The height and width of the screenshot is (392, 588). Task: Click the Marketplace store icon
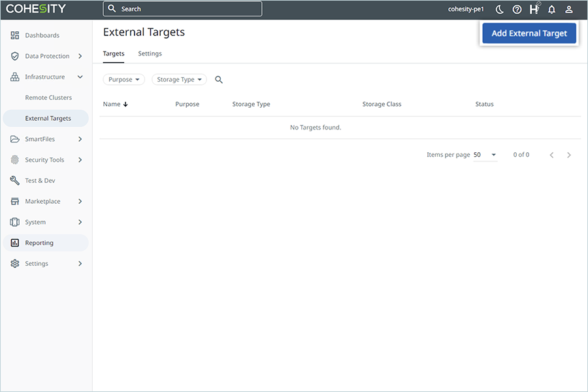tap(14, 201)
